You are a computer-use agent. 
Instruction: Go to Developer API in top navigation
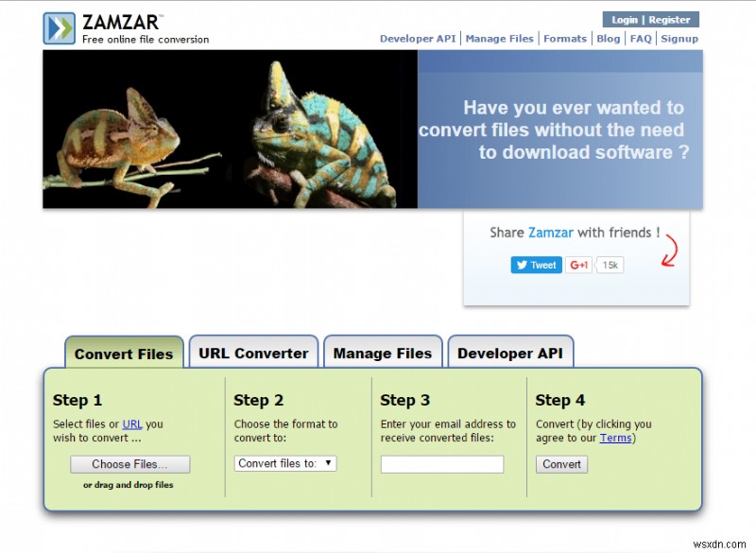tap(418, 39)
